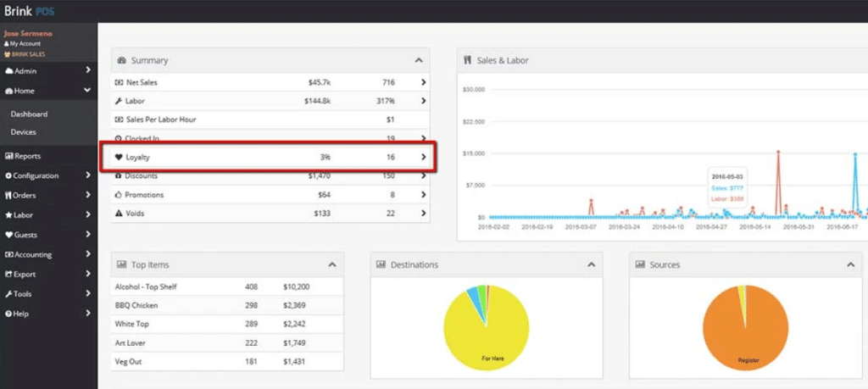Click the wrench icon next to Labor row
Screen dimensions: 868x389
pyautogui.click(x=119, y=101)
